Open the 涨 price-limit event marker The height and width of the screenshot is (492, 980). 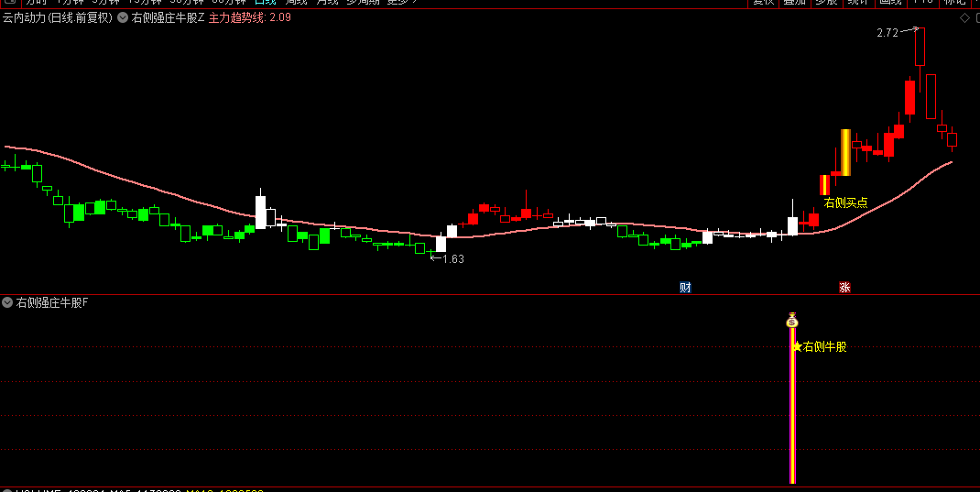(x=844, y=288)
